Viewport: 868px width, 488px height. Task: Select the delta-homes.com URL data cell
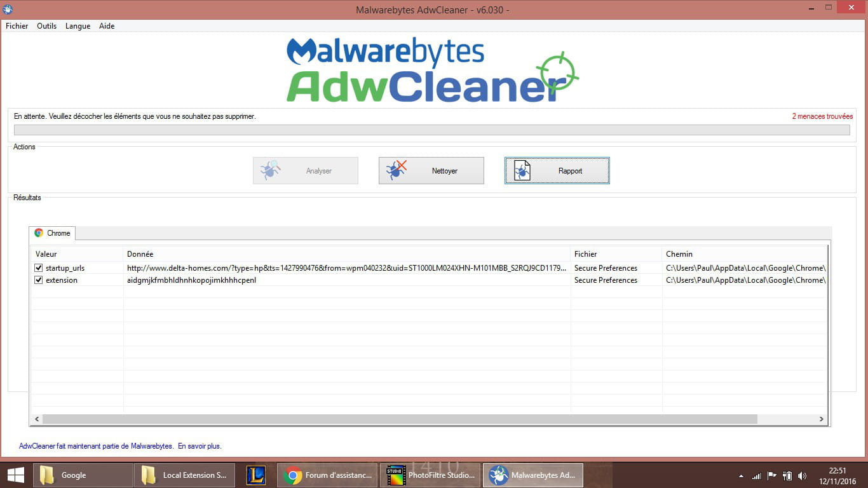(347, 268)
